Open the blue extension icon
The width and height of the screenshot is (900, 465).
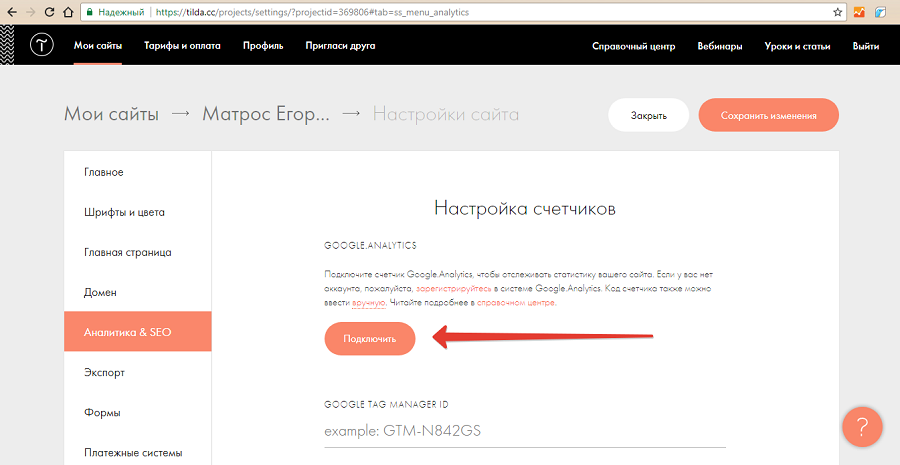[880, 12]
